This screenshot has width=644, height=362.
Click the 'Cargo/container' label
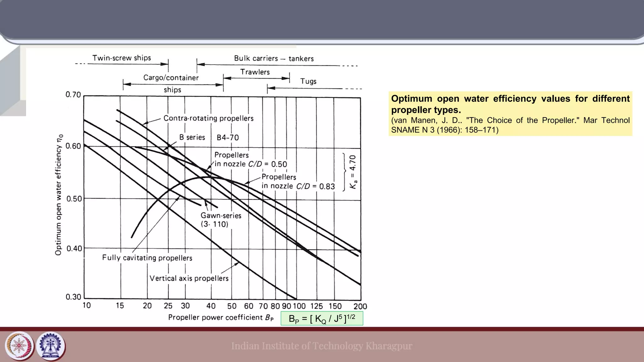pos(171,78)
